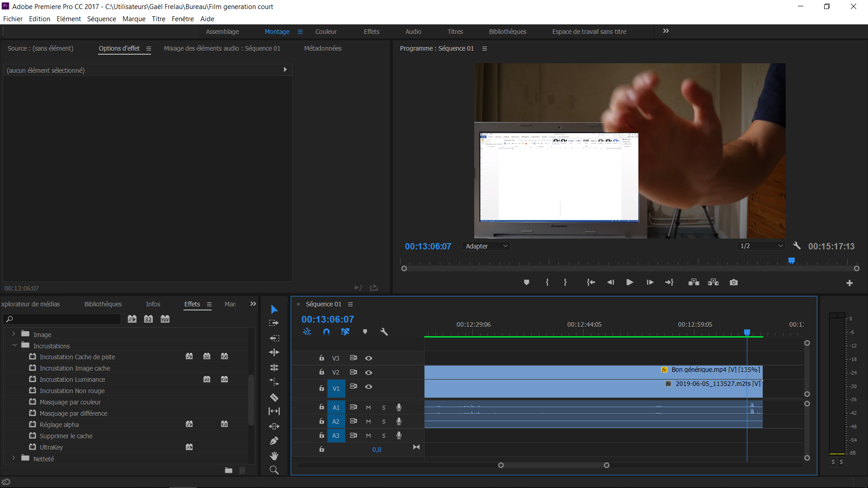Open the 1/2 playback resolution dropdown
The image size is (868, 488).
[761, 246]
